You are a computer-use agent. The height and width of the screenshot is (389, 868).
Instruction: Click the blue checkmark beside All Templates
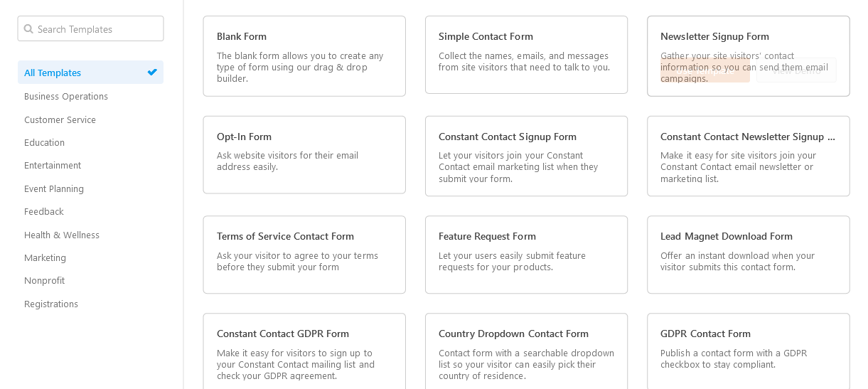coord(152,72)
